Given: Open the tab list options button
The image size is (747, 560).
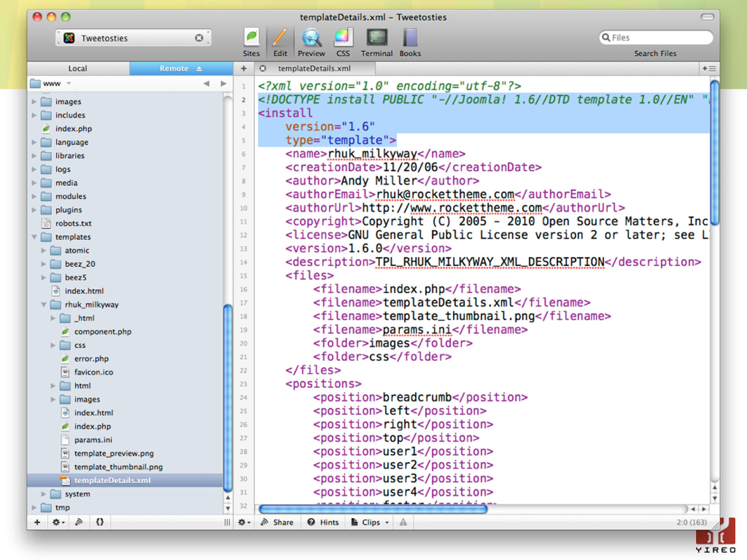Looking at the screenshot, I should [x=709, y=68].
